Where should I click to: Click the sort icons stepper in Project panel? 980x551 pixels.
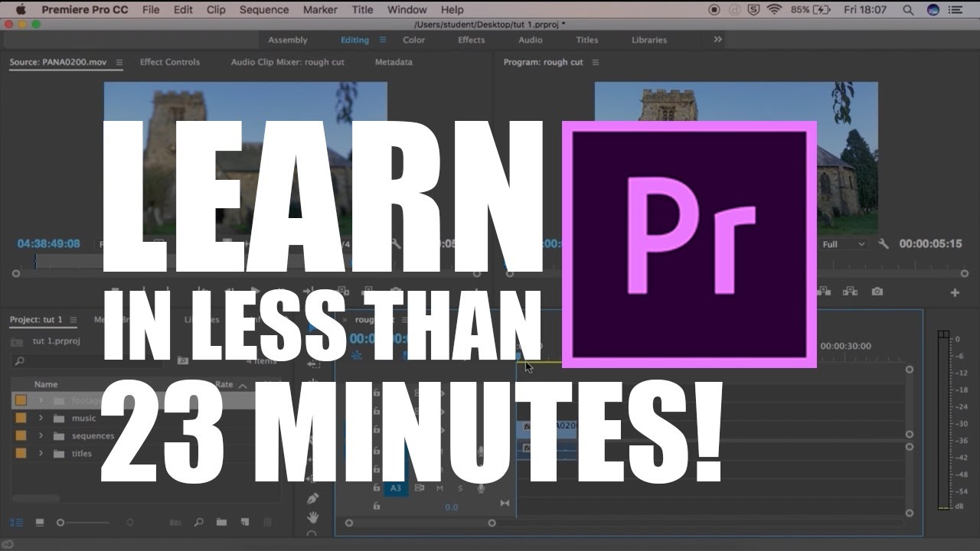point(129,522)
